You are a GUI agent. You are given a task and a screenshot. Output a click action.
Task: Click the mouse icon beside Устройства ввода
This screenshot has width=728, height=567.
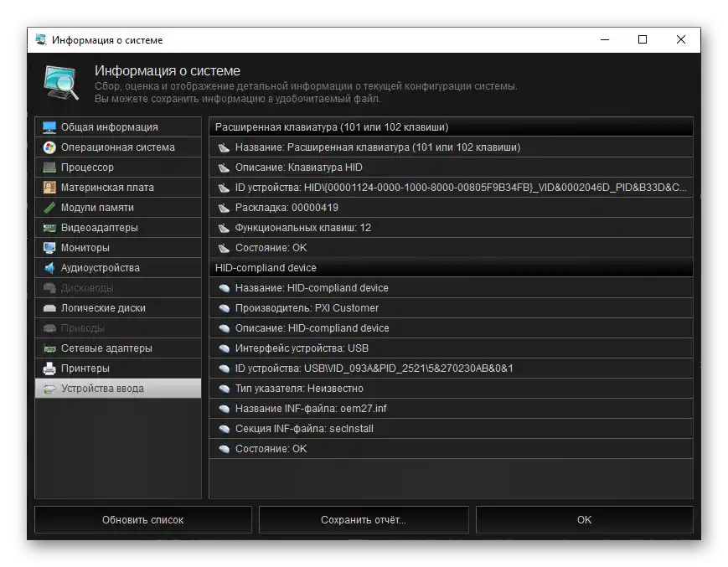(49, 389)
